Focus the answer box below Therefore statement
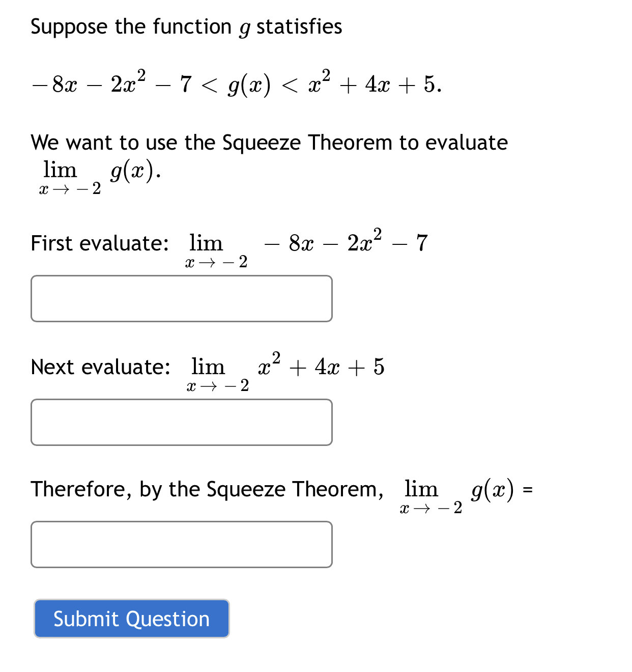 click(182, 544)
